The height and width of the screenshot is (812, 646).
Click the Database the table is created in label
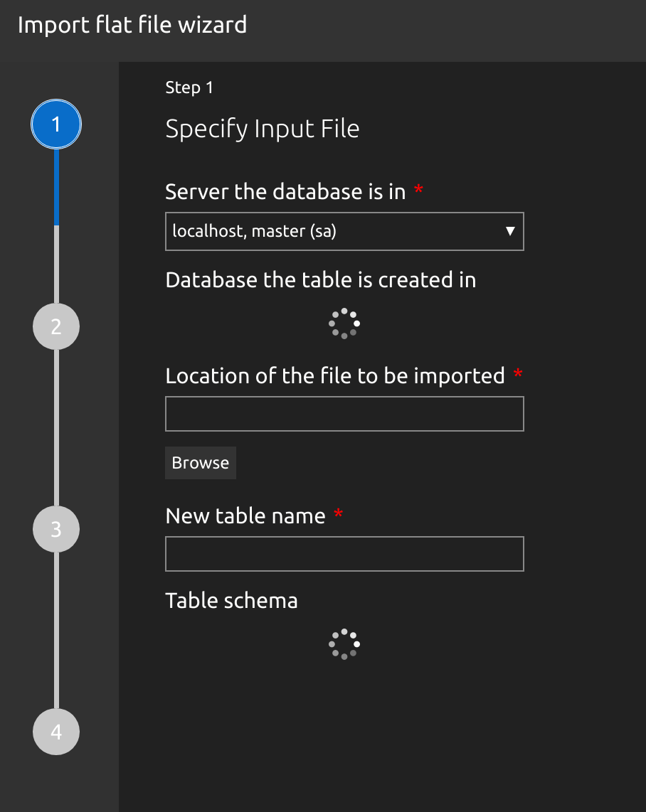321,279
